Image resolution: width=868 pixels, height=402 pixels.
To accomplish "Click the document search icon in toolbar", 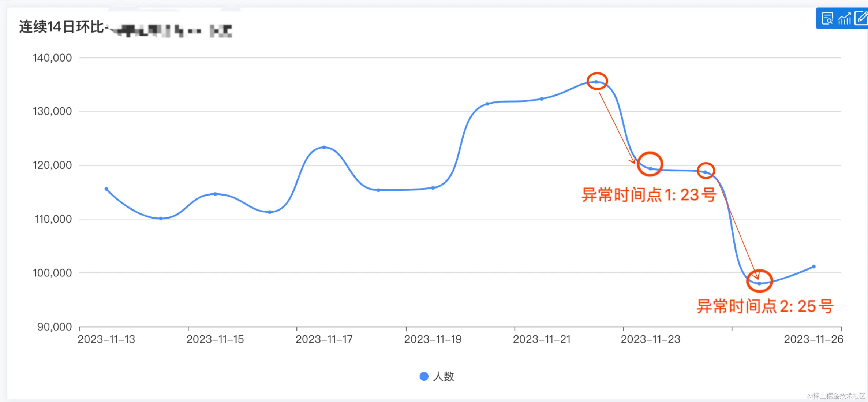I will point(827,18).
